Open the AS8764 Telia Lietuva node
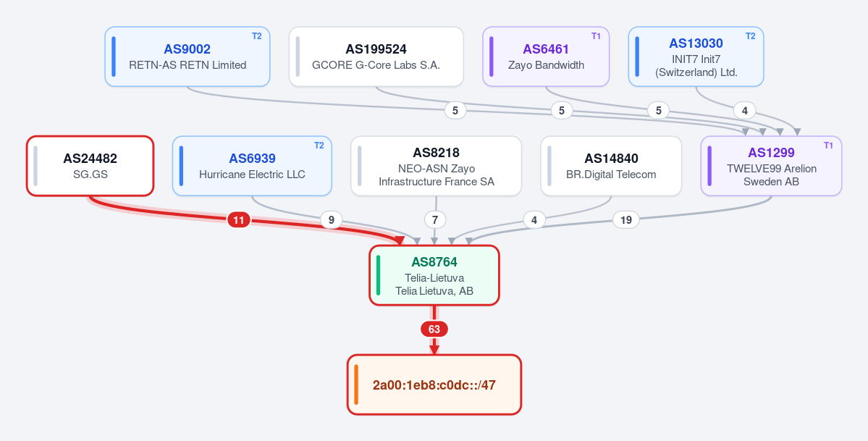The height and width of the screenshot is (441, 868). [x=434, y=275]
